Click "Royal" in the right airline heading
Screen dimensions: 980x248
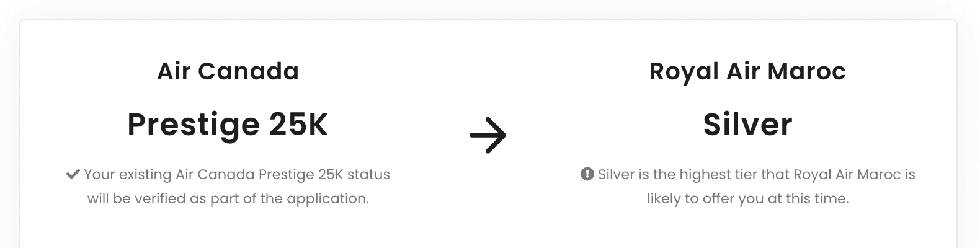click(675, 72)
